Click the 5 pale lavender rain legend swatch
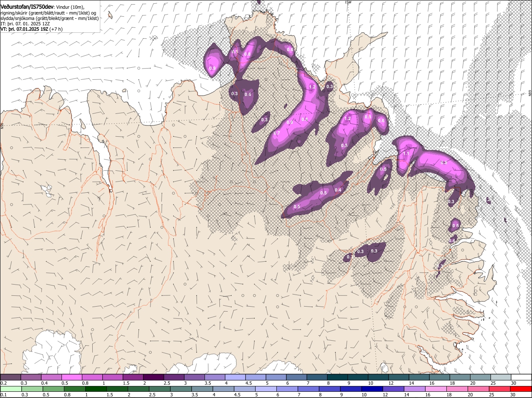Viewport: 532px width, 398px height. (266, 389)
